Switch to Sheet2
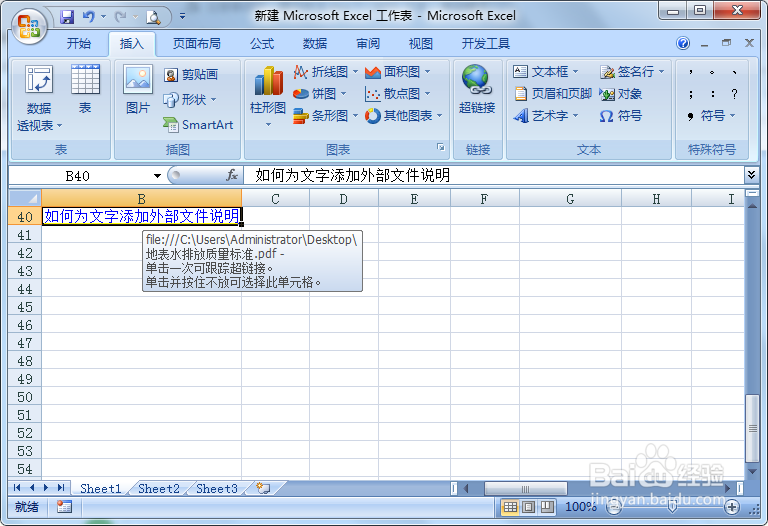The height and width of the screenshot is (526, 768). coord(159,488)
